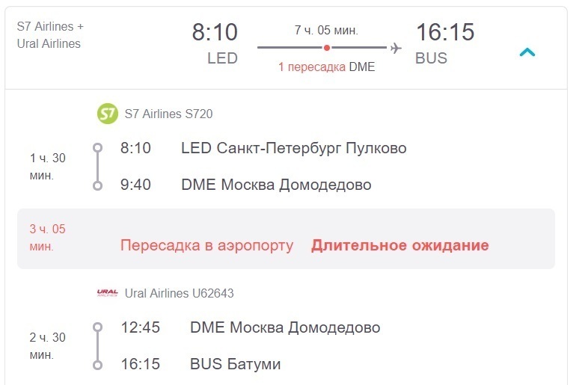Image resolution: width=588 pixels, height=385 pixels.
Task: Click the '1 пересадка DME' label
Action: pyautogui.click(x=326, y=67)
